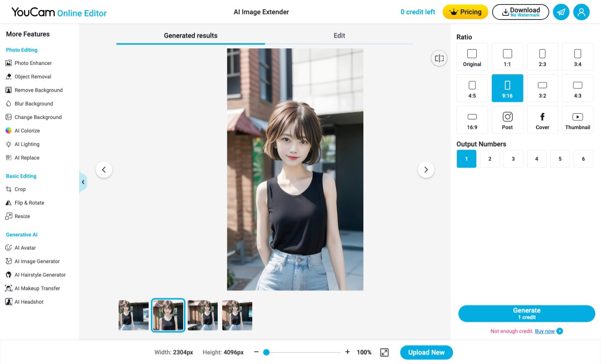This screenshot has height=364, width=601.
Task: Follow the Buy now link
Action: tap(545, 331)
